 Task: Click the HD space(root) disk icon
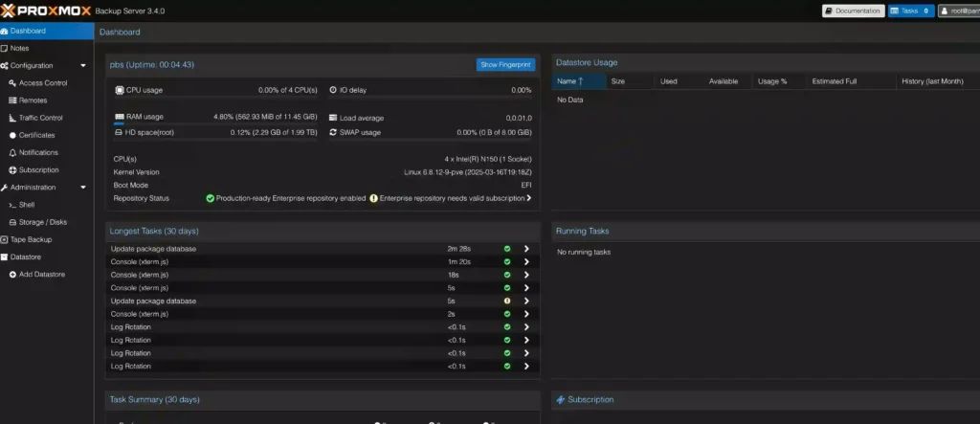[x=119, y=132]
